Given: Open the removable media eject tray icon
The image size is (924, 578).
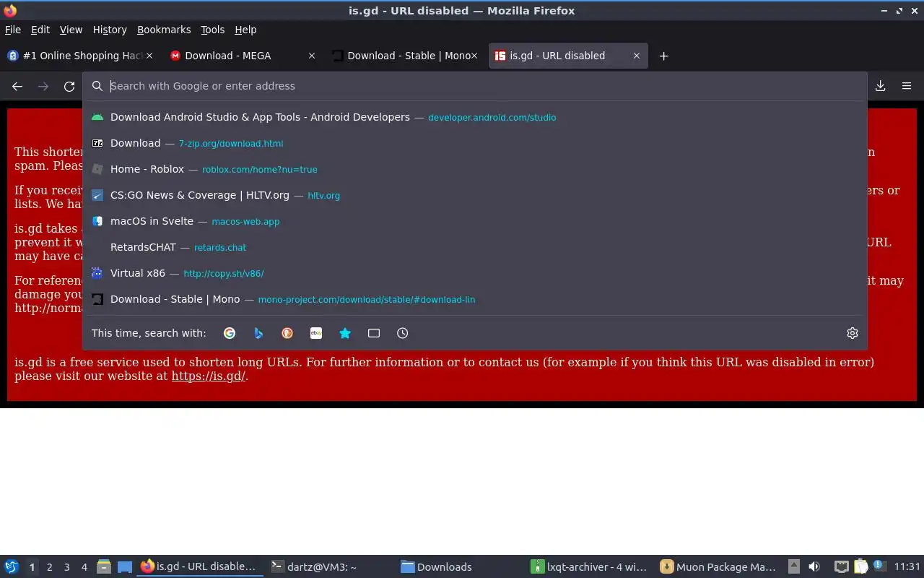Looking at the screenshot, I should (x=794, y=567).
